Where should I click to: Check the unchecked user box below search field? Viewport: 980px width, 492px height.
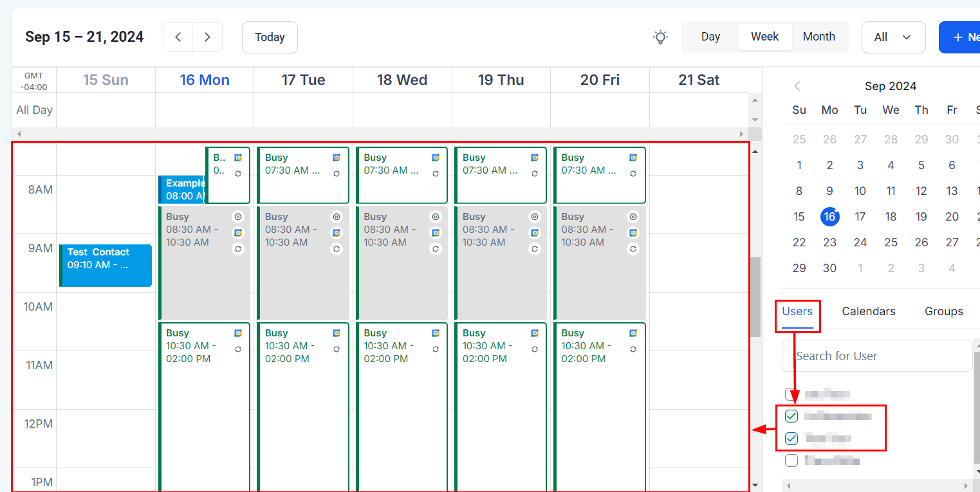click(x=790, y=394)
